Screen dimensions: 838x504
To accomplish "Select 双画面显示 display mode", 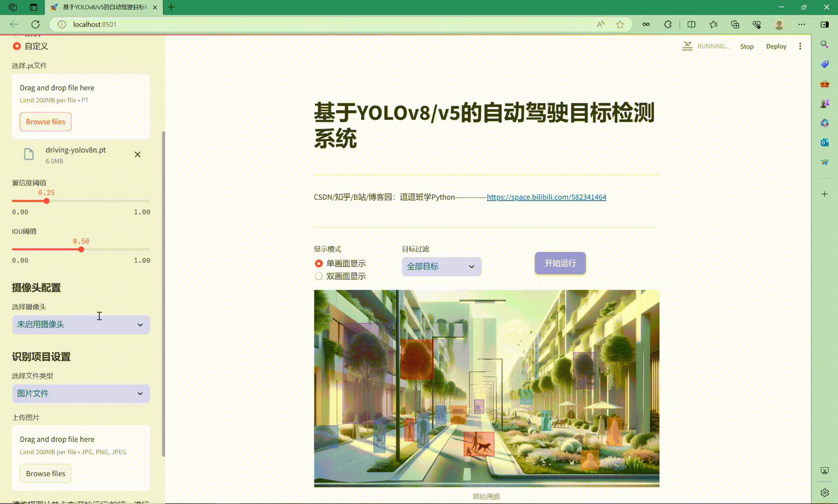I will coord(340,276).
